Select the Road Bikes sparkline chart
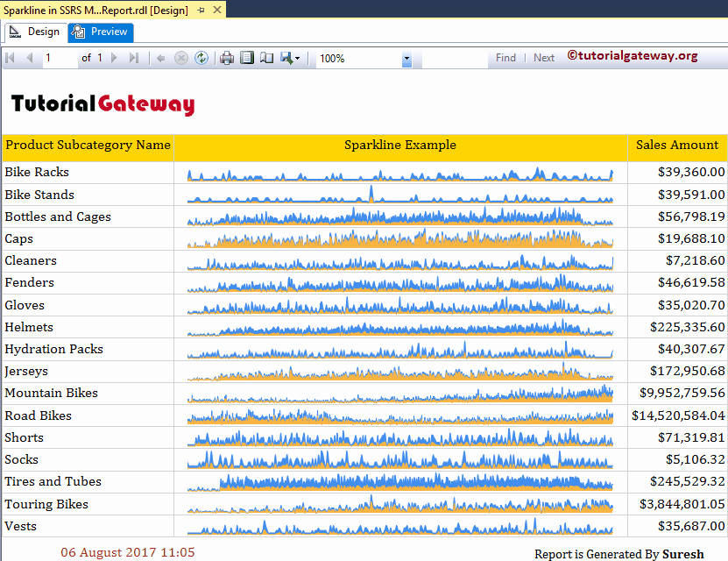Screen dimensions: 728x561 pos(399,415)
